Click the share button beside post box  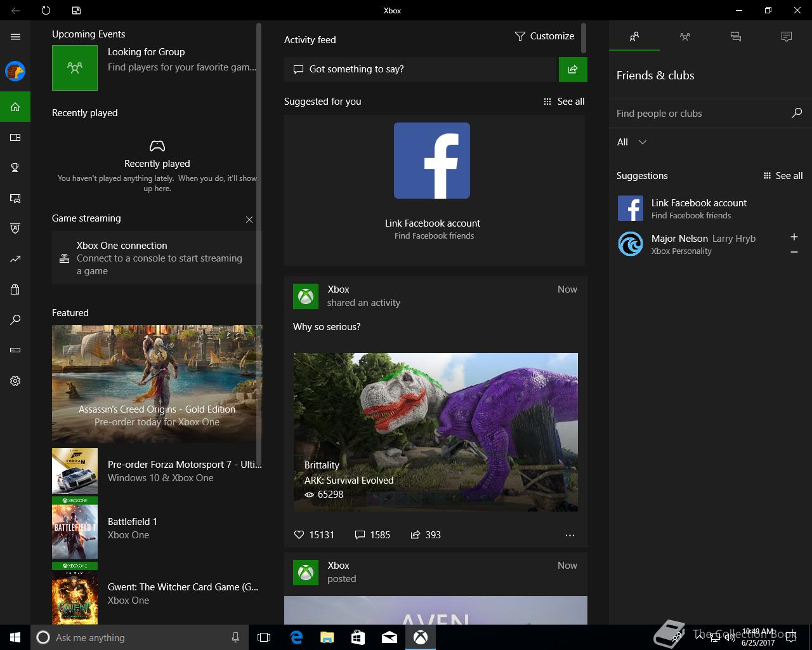572,69
